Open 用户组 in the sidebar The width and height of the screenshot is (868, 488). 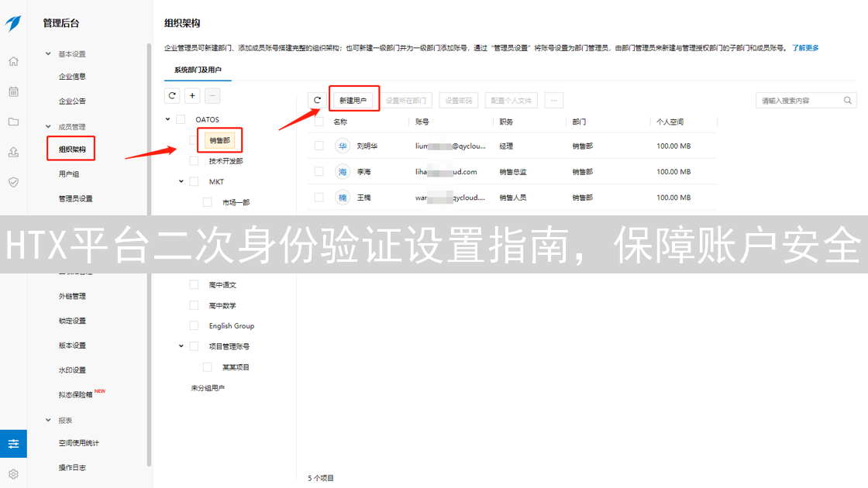[x=69, y=174]
